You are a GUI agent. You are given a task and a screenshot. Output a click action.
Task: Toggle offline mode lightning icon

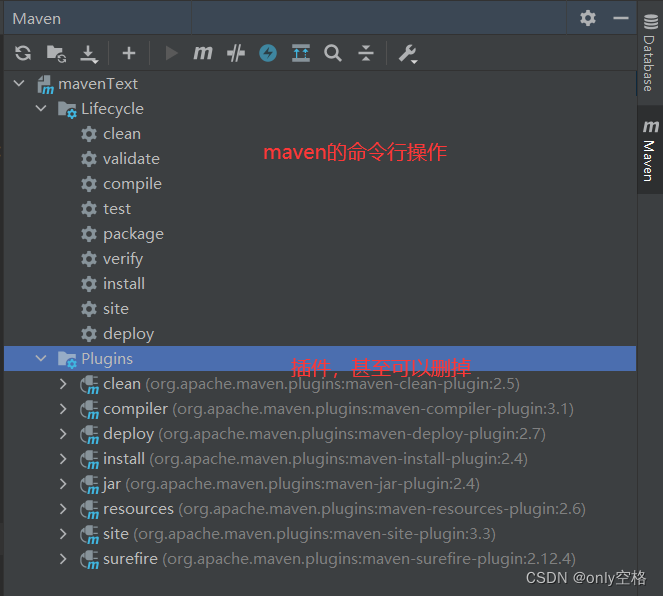click(x=268, y=53)
